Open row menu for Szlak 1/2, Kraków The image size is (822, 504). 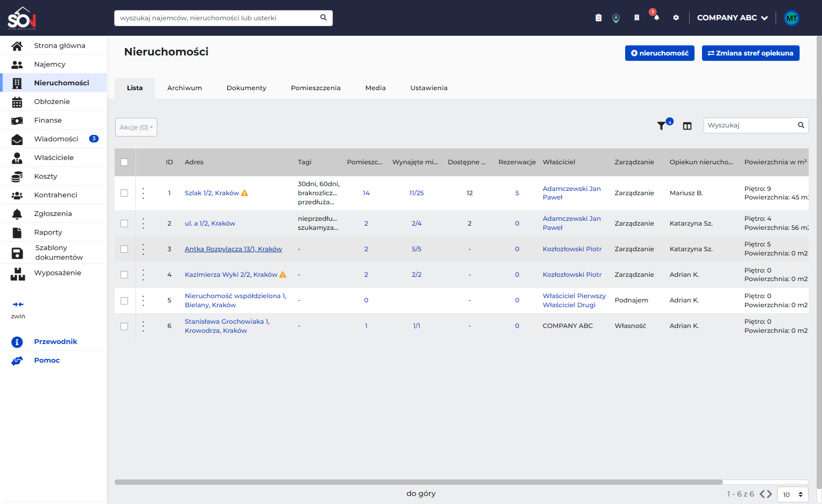pyautogui.click(x=143, y=193)
